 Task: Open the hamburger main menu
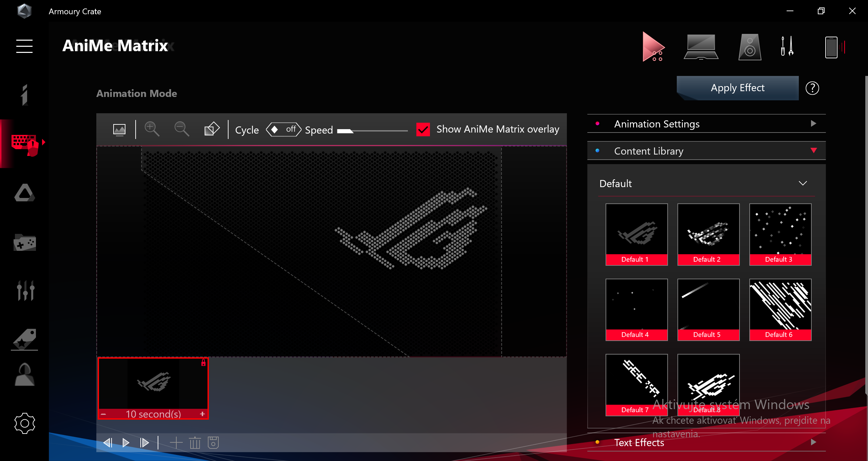(24, 46)
